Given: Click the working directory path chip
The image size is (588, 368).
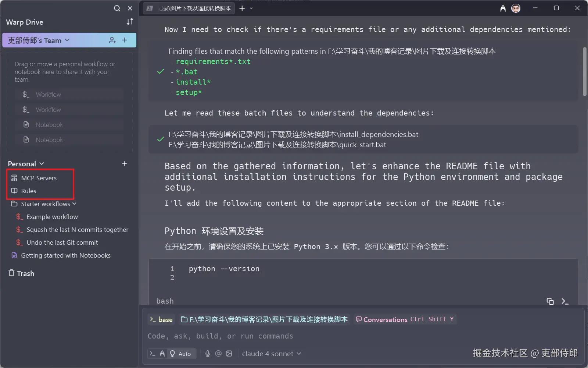Looking at the screenshot, I should (264, 319).
